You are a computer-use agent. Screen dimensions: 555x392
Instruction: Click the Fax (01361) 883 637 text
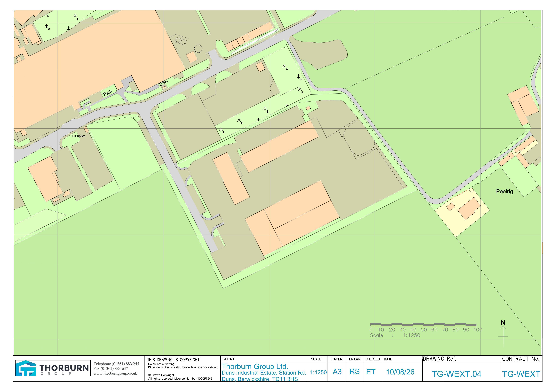click(111, 369)
